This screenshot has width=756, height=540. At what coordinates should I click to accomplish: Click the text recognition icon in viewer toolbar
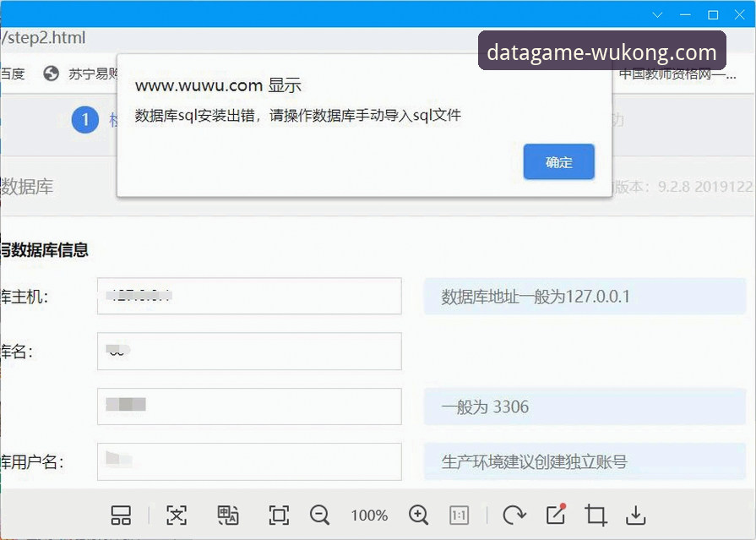point(177,515)
